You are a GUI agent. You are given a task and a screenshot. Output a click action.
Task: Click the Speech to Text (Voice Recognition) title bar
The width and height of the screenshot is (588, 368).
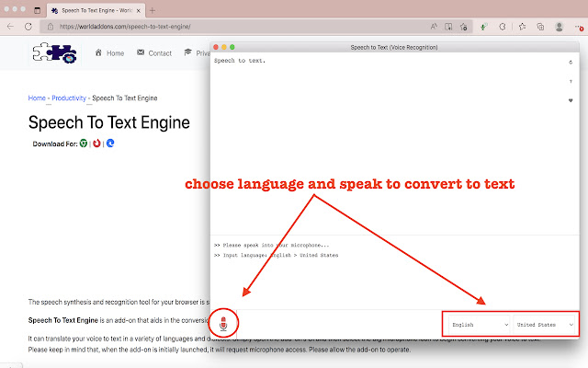click(394, 47)
